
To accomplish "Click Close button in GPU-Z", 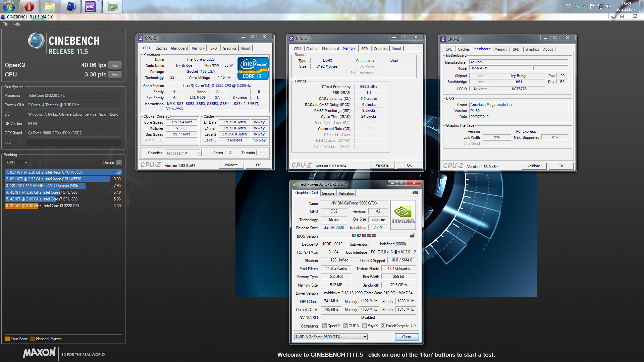I will coord(407,337).
